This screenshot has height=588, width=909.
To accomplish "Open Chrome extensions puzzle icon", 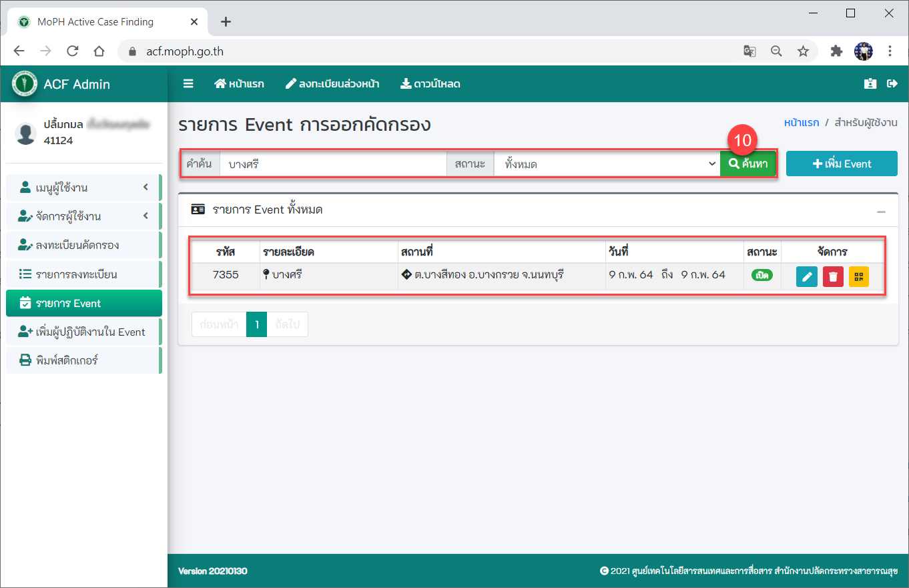I will (836, 51).
